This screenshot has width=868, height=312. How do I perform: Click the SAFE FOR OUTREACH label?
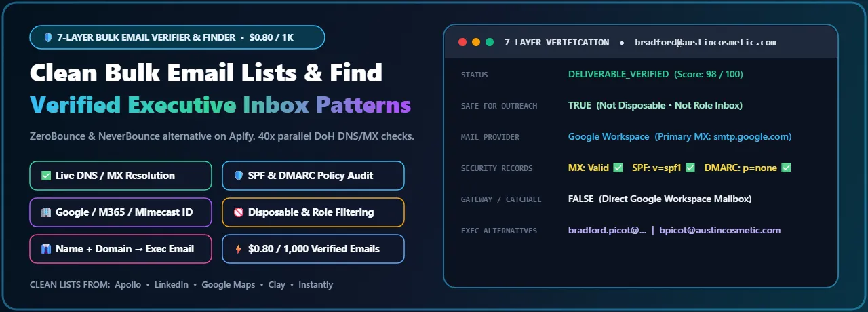tap(498, 106)
